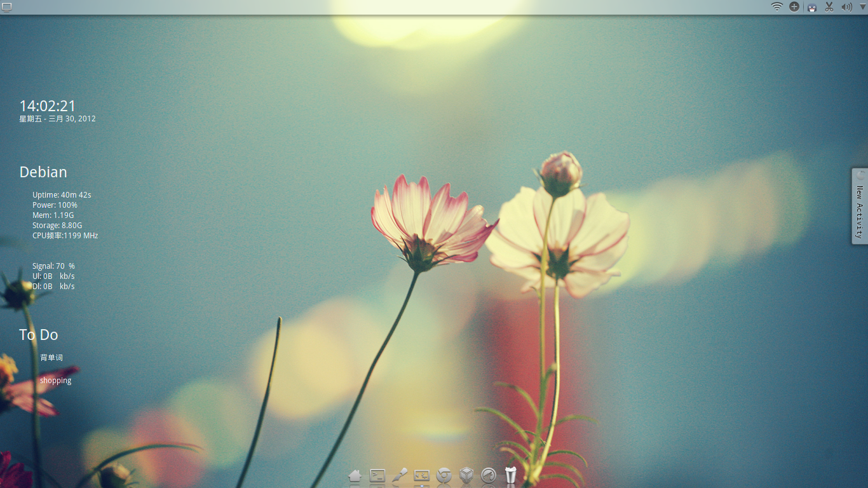
Task: Click the date text 三月 30, 2012
Action: pyautogui.click(x=72, y=119)
